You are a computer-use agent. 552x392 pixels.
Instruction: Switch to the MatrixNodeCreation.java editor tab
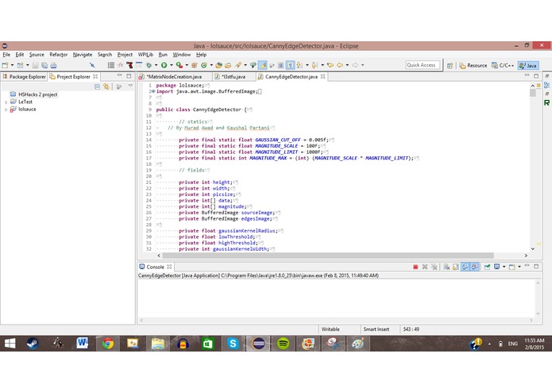tap(168, 77)
